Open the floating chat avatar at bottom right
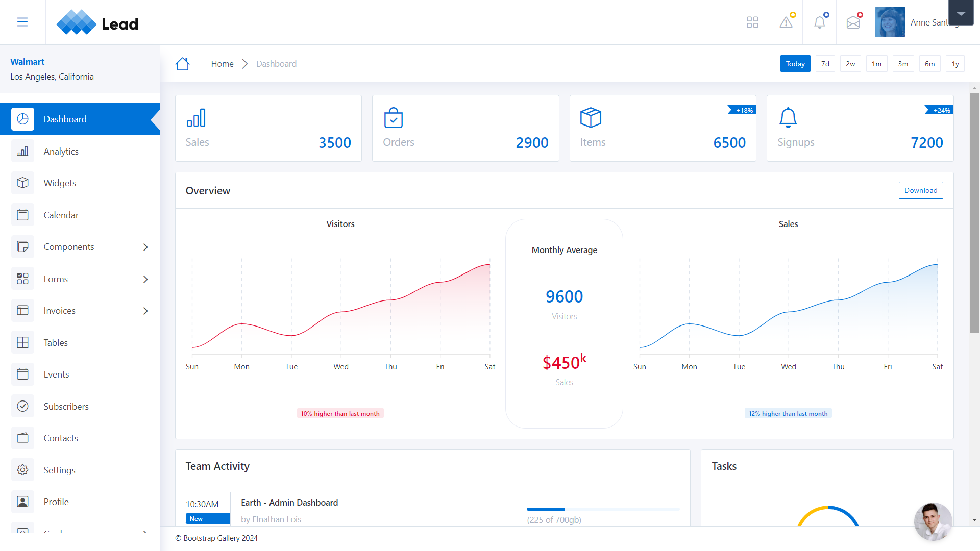 pyautogui.click(x=933, y=521)
